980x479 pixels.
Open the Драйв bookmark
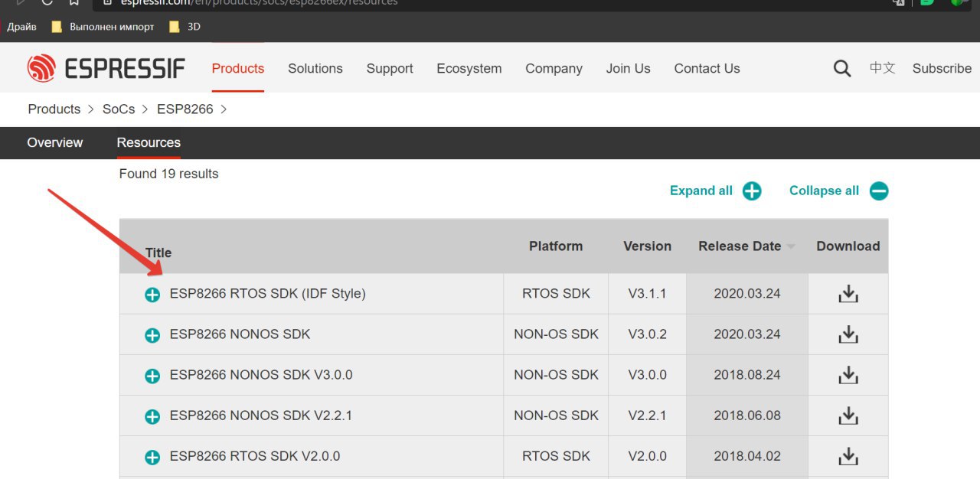pos(21,27)
